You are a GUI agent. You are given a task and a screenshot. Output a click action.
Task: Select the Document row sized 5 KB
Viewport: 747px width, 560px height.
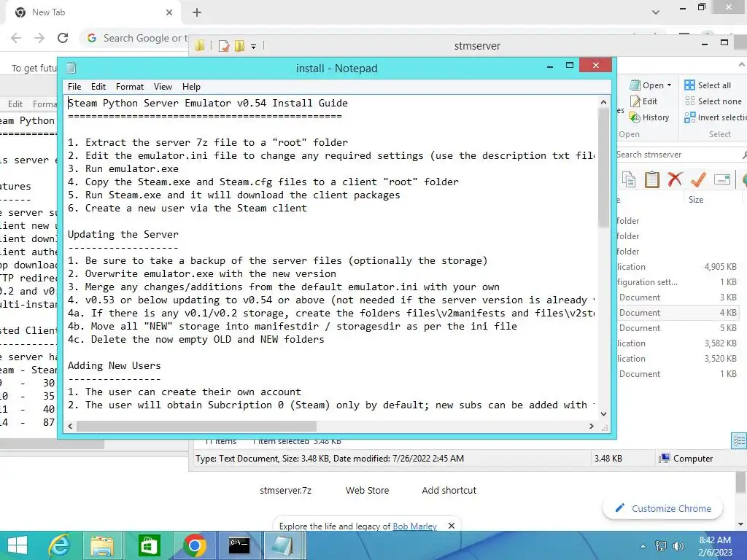(678, 327)
